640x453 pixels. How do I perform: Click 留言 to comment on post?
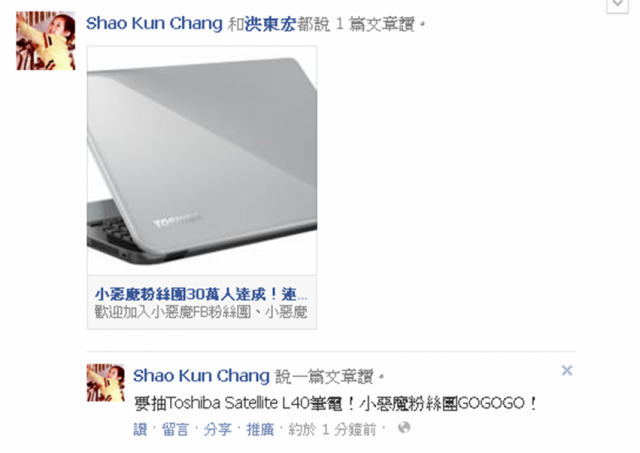[x=176, y=429]
